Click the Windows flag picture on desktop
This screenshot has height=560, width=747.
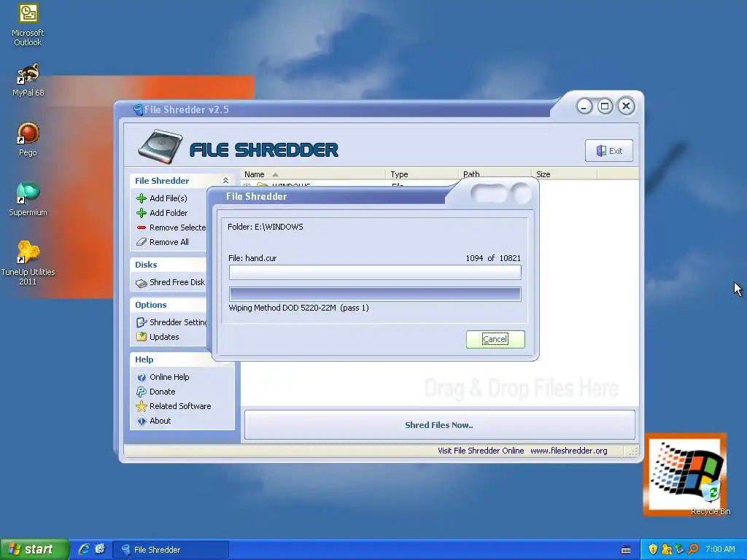pos(685,472)
